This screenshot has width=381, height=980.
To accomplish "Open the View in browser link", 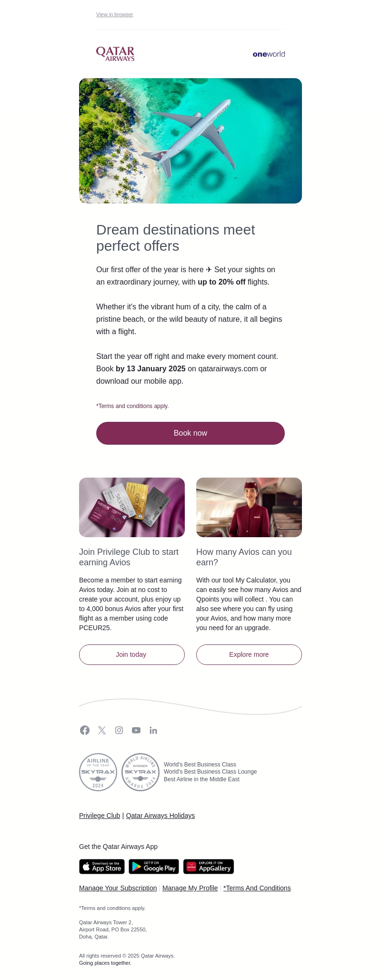I will point(114,15).
